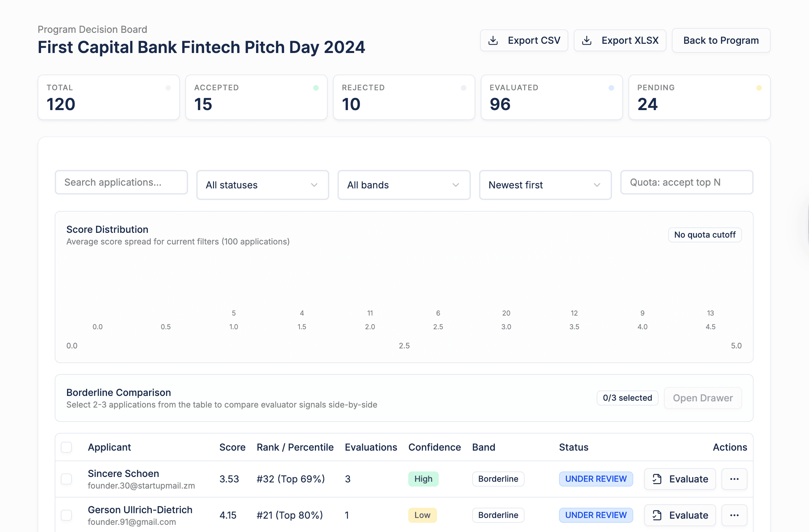This screenshot has height=532, width=809.
Task: Click the No quota cutoff badge
Action: (x=704, y=235)
